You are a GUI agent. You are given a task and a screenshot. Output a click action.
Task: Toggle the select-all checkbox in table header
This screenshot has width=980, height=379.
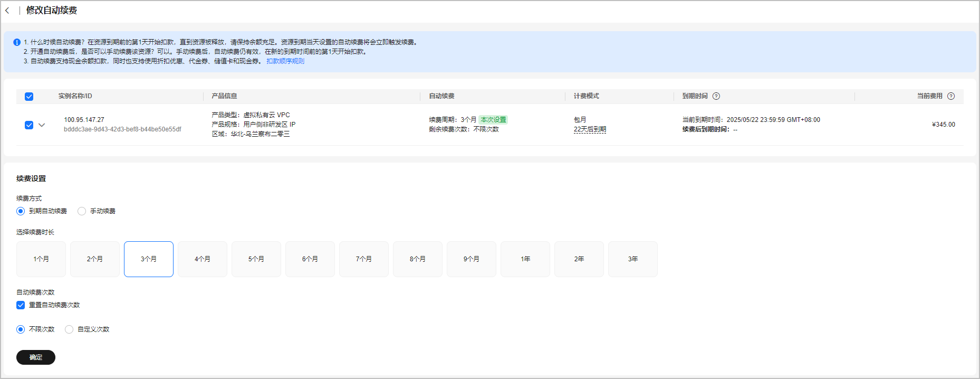pos(29,97)
